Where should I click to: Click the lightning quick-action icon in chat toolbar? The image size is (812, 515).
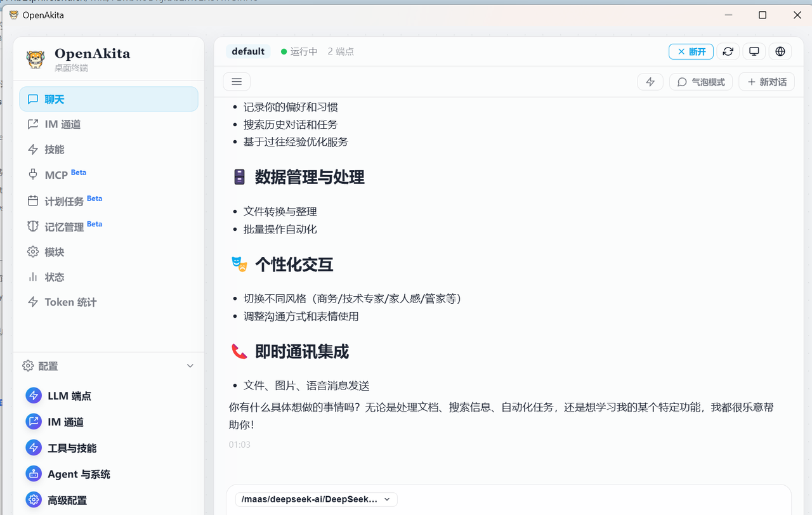click(650, 82)
